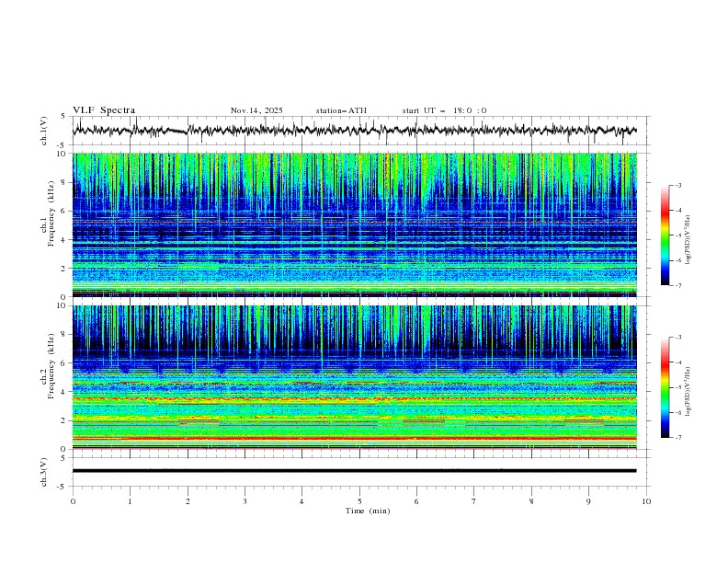Select the Time (min) axis label
Image resolution: width=728 pixels, height=563 pixels.
pos(367,510)
